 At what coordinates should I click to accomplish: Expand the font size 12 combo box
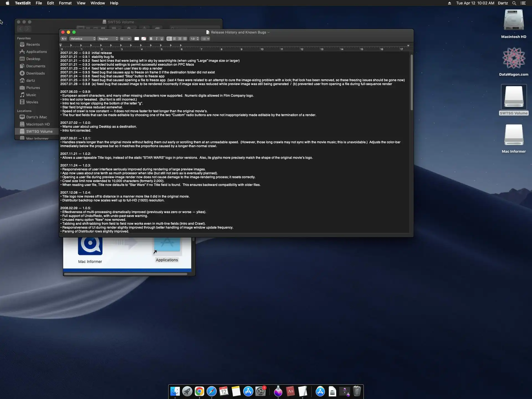tap(129, 39)
